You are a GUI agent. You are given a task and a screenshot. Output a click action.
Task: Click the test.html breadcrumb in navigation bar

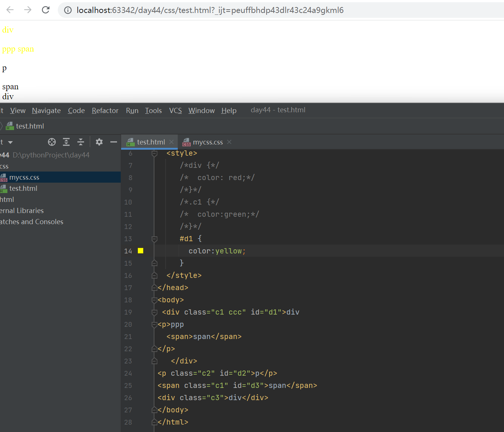[x=25, y=126]
